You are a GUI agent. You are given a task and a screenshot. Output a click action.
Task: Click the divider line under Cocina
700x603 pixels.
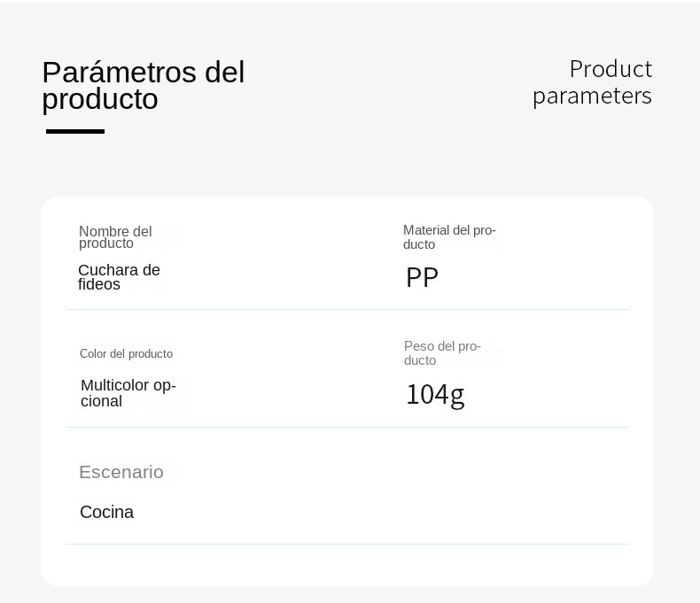point(347,544)
